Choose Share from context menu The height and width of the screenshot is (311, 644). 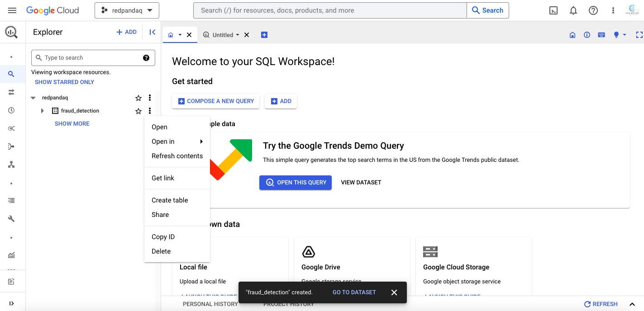click(177, 215)
